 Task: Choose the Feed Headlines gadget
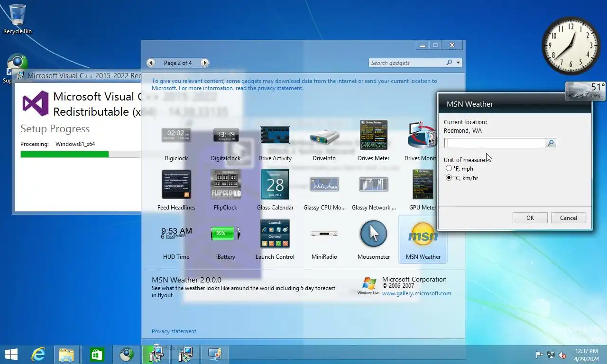tap(176, 184)
